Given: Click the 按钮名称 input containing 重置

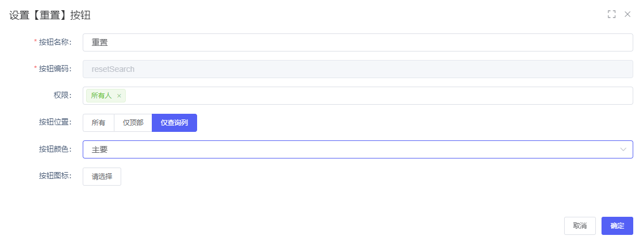Looking at the screenshot, I should click(357, 42).
